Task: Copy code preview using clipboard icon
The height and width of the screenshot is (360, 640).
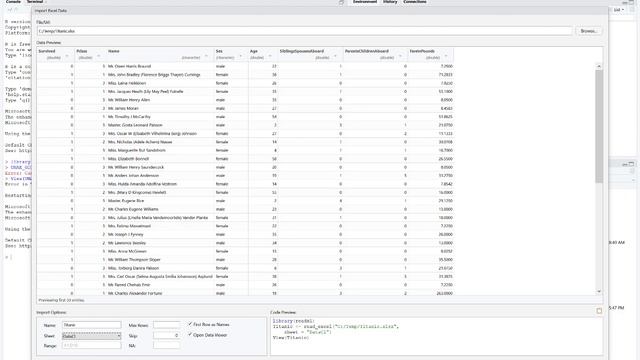Action: click(x=599, y=311)
